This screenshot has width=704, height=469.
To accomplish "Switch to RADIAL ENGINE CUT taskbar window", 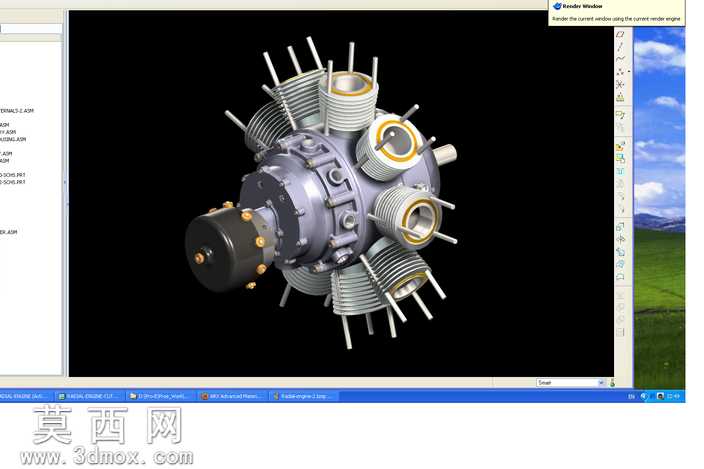I will click(90, 396).
